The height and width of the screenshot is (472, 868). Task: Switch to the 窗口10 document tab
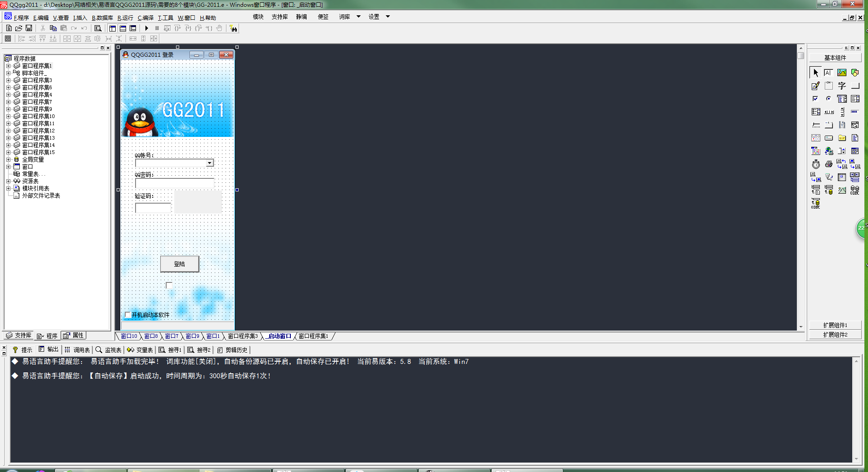pyautogui.click(x=129, y=336)
